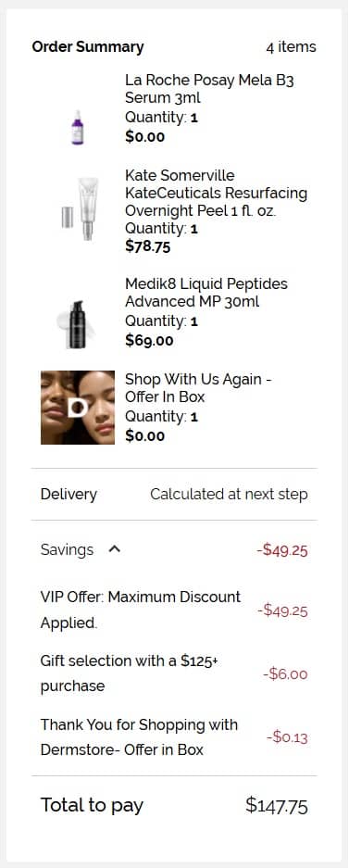Image resolution: width=349 pixels, height=868 pixels.
Task: Click the Order Summary heading
Action: coord(88,47)
